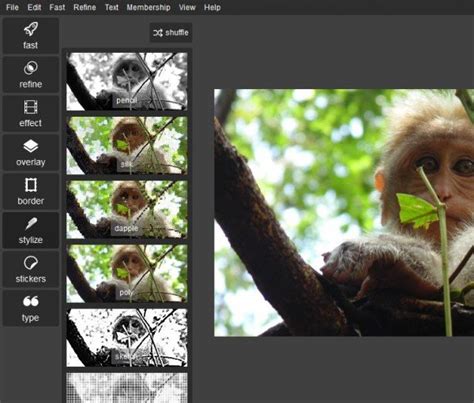Viewport: 474px width, 403px height.
Task: Open the View menu
Action: click(x=187, y=7)
